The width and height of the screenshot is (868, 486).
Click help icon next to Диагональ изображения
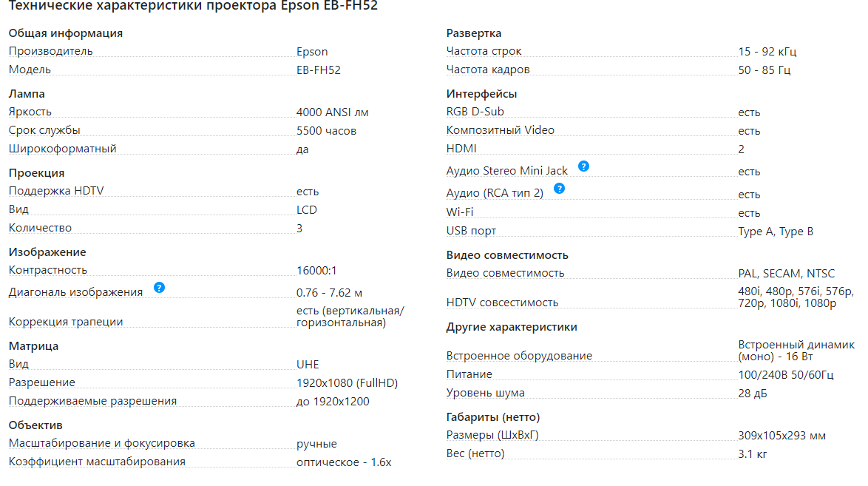pyautogui.click(x=159, y=288)
